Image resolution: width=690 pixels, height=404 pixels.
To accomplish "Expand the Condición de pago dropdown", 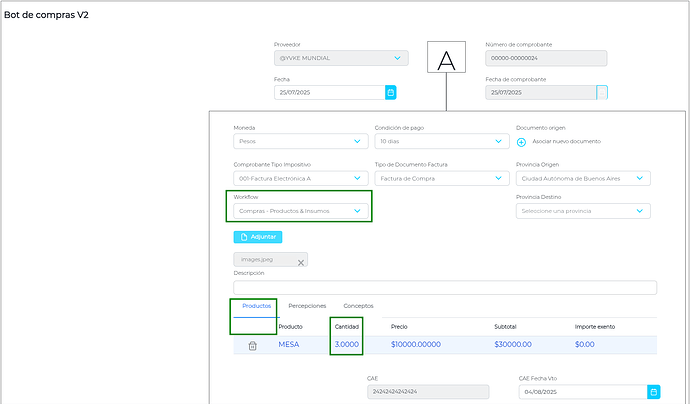I will pos(442,141).
